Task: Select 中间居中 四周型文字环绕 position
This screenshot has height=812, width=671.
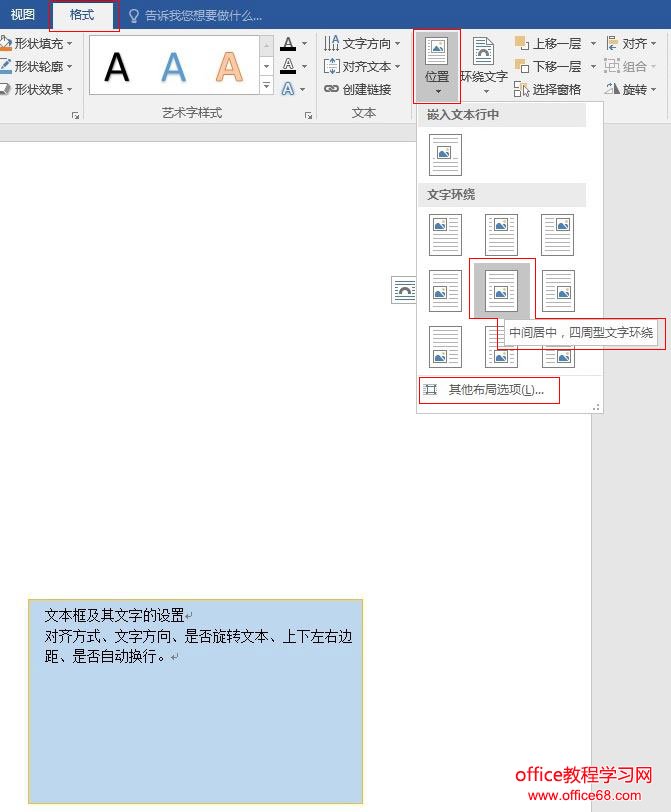Action: pyautogui.click(x=501, y=291)
